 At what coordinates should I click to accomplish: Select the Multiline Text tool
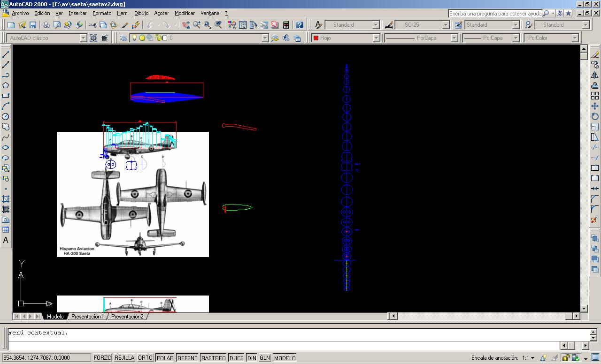click(6, 240)
